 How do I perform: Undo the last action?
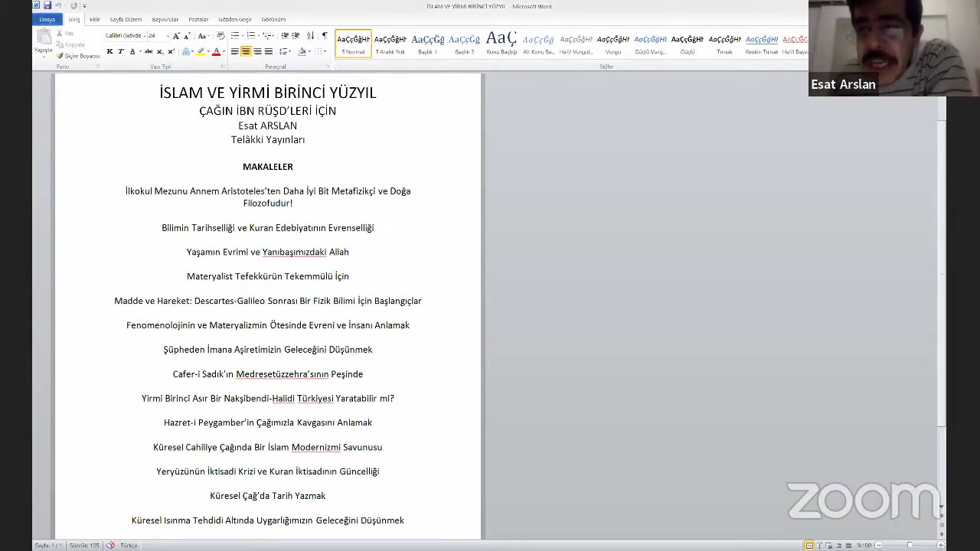[x=57, y=5]
